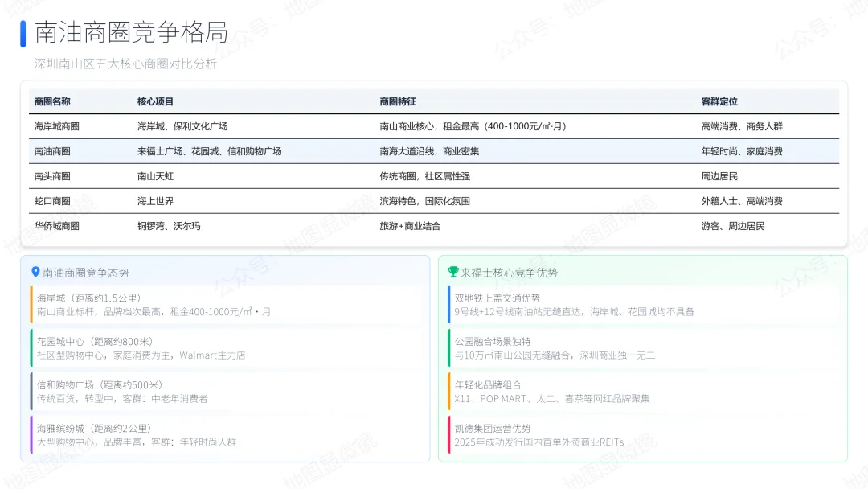Click the line about 9号线+12号线南油站

(574, 312)
